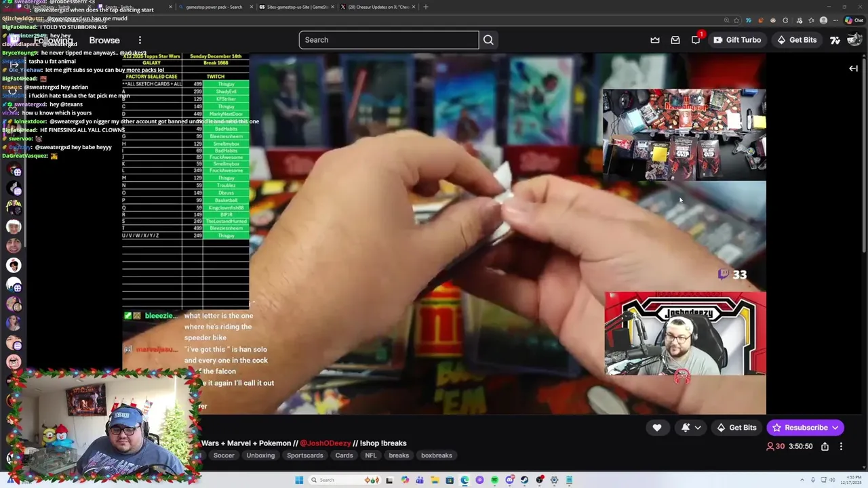The width and height of the screenshot is (868, 488).
Task: Open Spotify from the taskbar
Action: tap(494, 481)
